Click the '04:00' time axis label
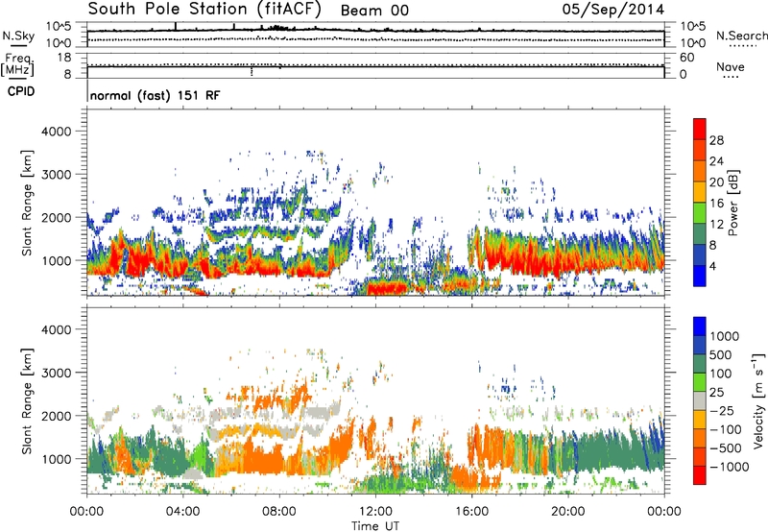The image size is (768, 532). pos(182,512)
